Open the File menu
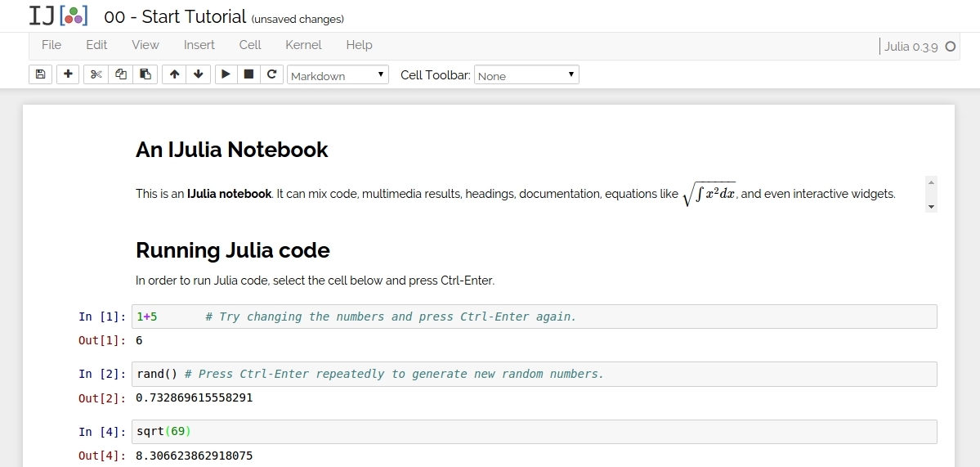 click(51, 45)
